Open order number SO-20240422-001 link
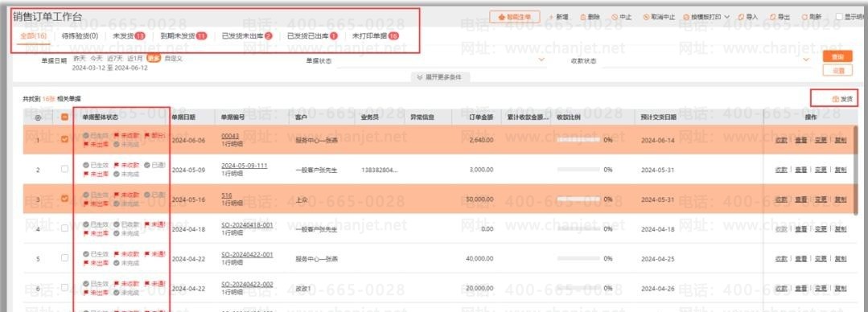Viewport: 868px width, 312px height. pyautogui.click(x=247, y=254)
